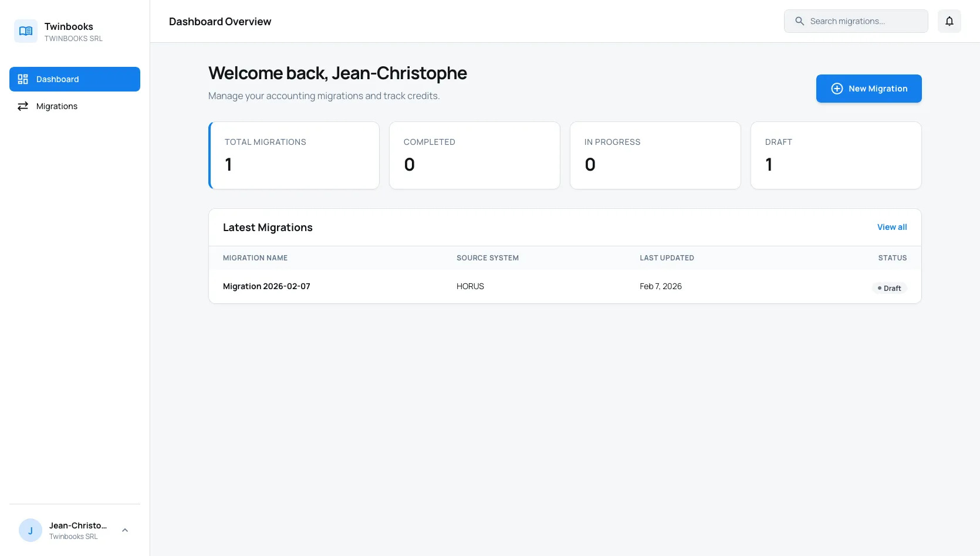Viewport: 980px width, 556px height.
Task: Click the Source System column header
Action: tap(488, 258)
